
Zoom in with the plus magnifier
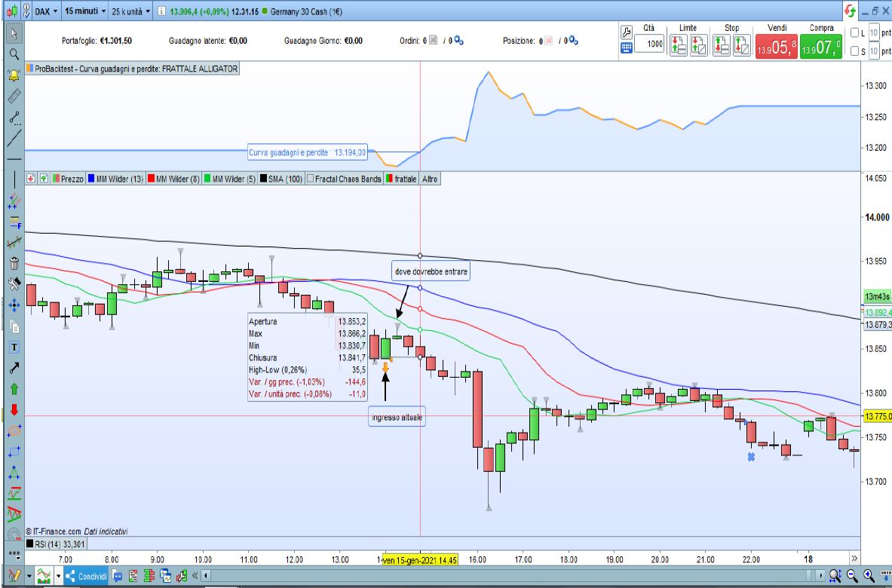point(868,575)
